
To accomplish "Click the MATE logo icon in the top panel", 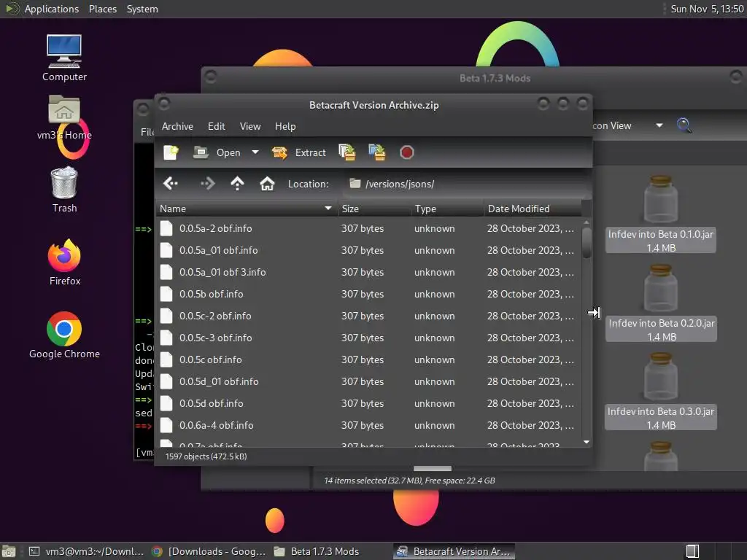I will tap(12, 9).
